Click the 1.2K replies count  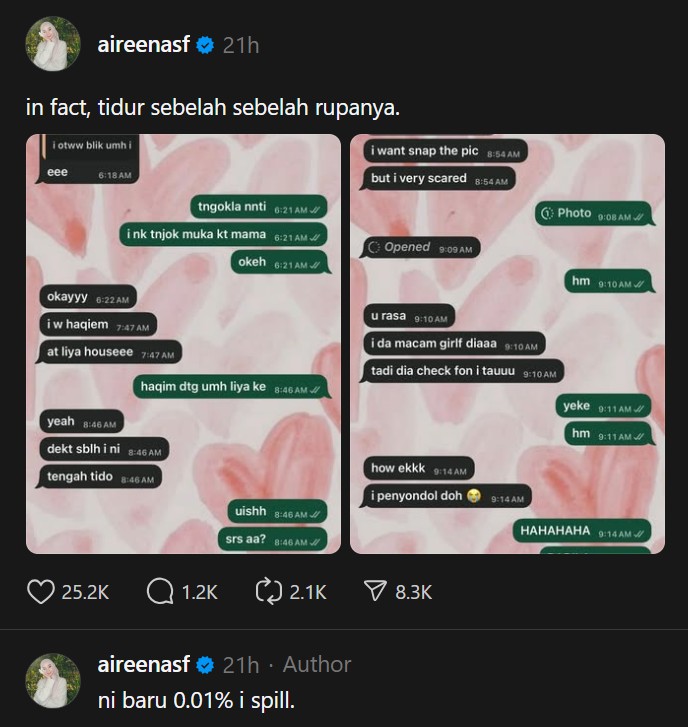199,592
